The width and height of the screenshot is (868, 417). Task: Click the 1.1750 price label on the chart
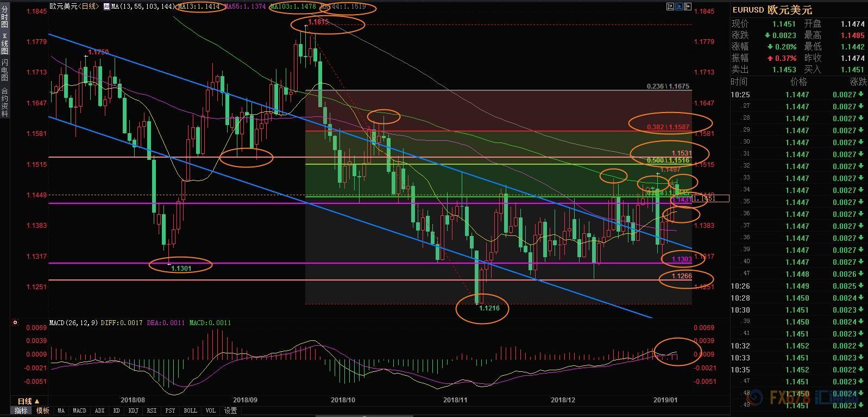coord(98,52)
